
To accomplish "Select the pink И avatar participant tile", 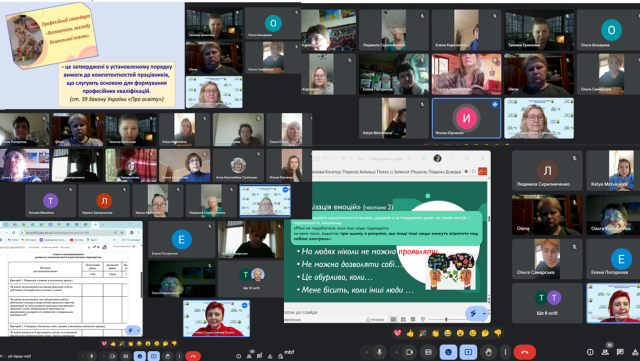I will tap(466, 118).
